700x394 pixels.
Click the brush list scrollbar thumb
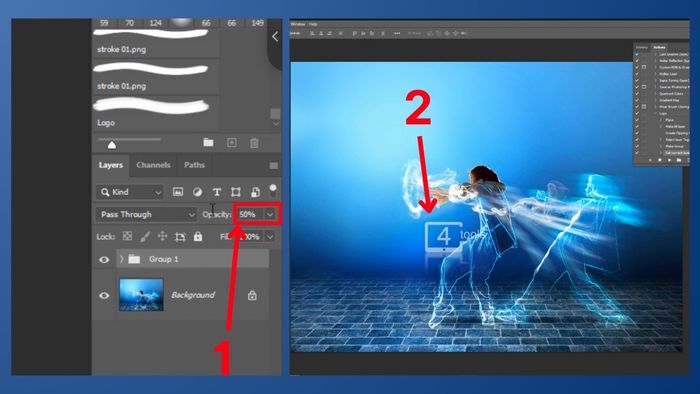[x=275, y=114]
